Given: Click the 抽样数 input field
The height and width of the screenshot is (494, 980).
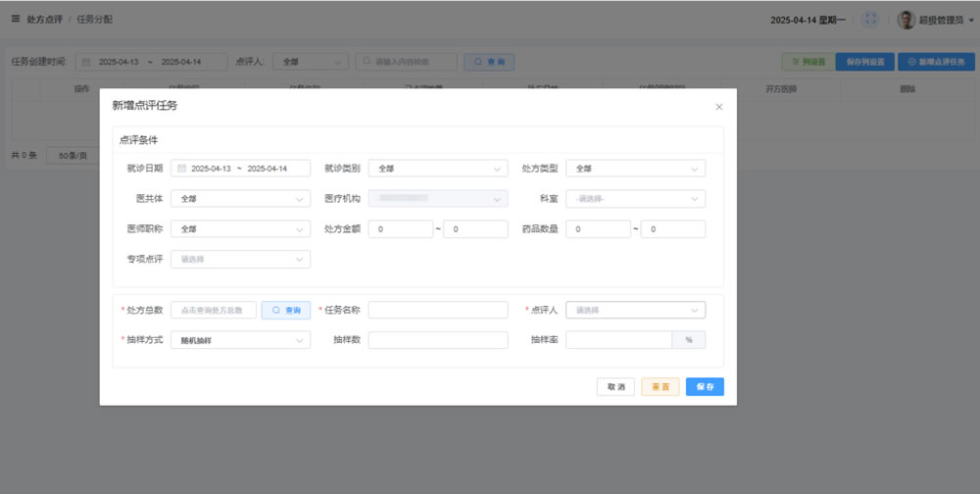Looking at the screenshot, I should click(x=438, y=340).
